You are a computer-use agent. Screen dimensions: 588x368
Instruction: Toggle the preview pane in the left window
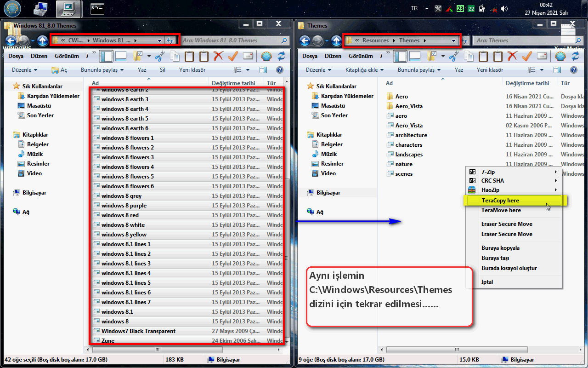(x=263, y=70)
